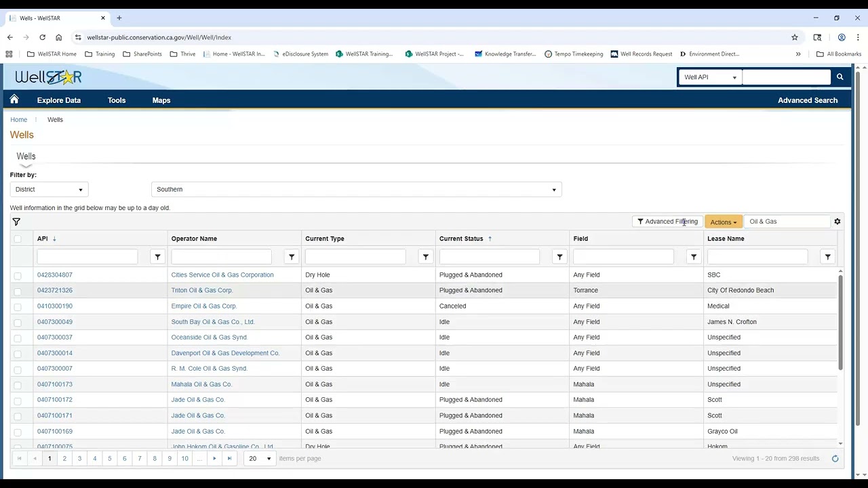The width and height of the screenshot is (868, 488).
Task: Open Current Type column filter funnel
Action: 426,257
